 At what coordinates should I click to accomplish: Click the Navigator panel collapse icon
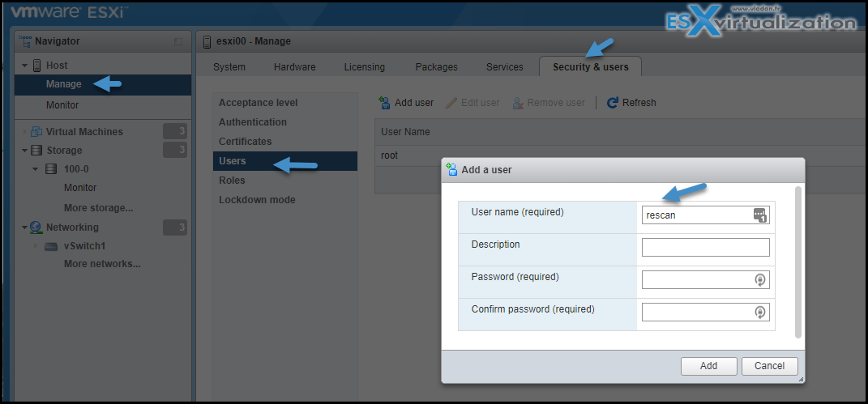pyautogui.click(x=178, y=41)
